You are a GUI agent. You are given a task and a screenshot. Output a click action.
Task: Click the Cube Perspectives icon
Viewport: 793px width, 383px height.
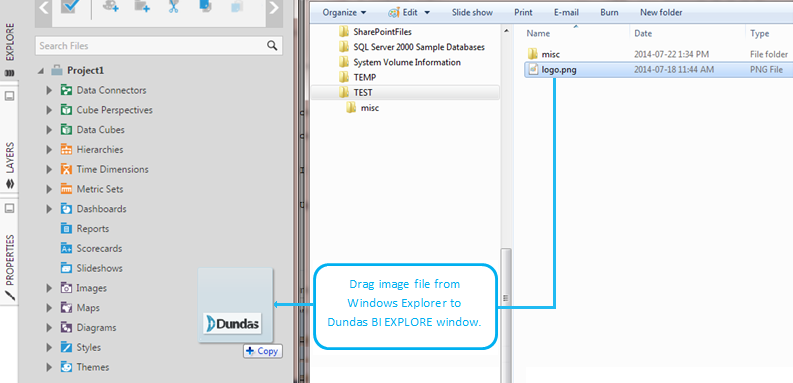[x=66, y=110]
